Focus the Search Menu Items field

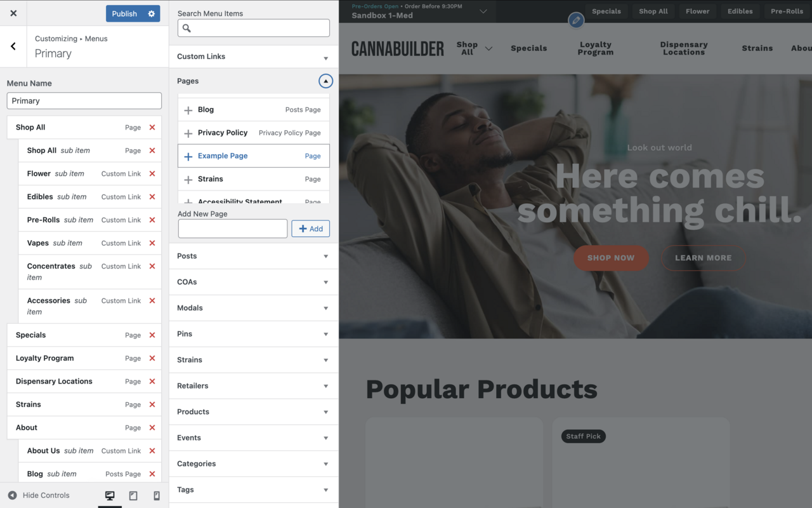pyautogui.click(x=254, y=28)
